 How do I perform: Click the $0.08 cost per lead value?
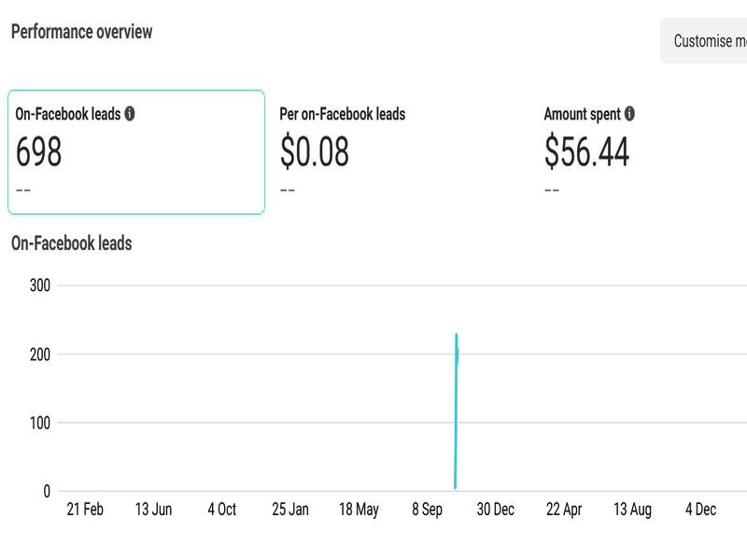pyautogui.click(x=315, y=152)
